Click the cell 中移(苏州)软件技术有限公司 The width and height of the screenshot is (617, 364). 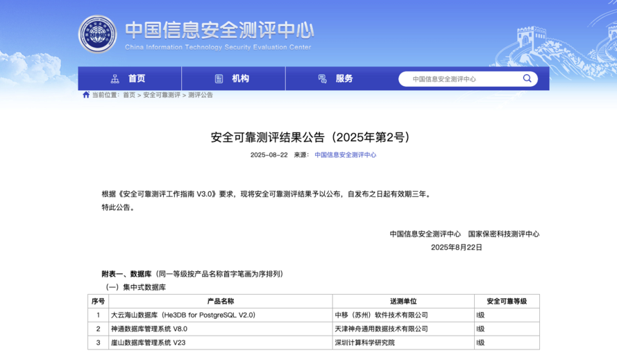point(403,315)
